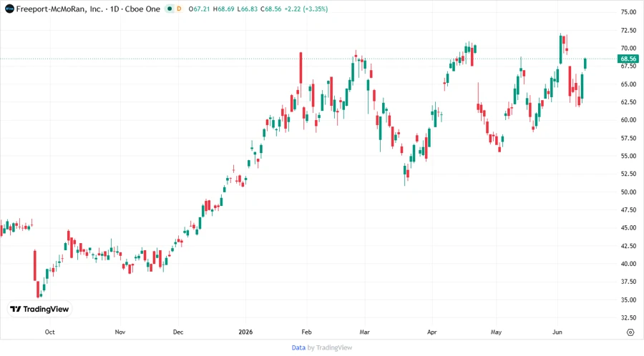
Task: Click the 47.50 price axis label
Action: tap(628, 210)
